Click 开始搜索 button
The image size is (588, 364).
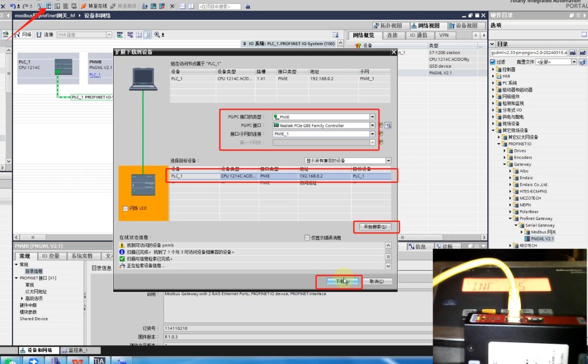click(375, 227)
